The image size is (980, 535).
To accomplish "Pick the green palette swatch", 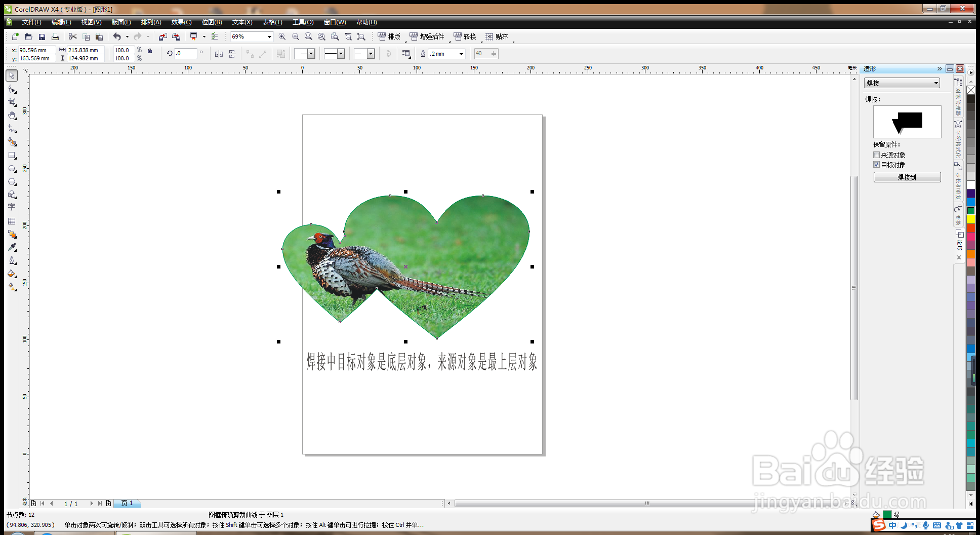I will coord(971,211).
